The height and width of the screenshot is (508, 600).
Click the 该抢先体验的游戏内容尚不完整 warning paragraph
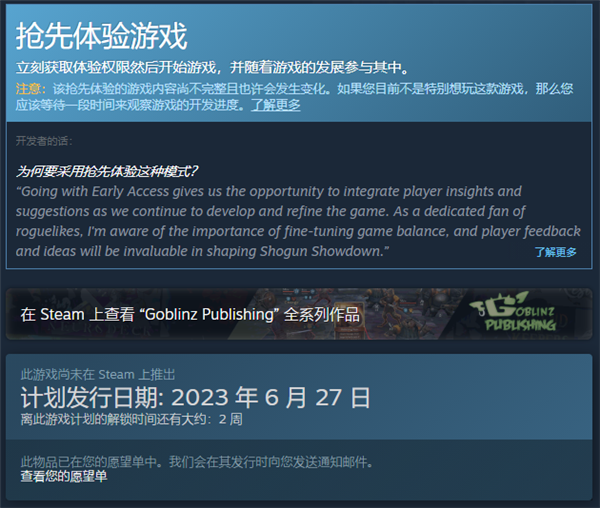[x=295, y=96]
